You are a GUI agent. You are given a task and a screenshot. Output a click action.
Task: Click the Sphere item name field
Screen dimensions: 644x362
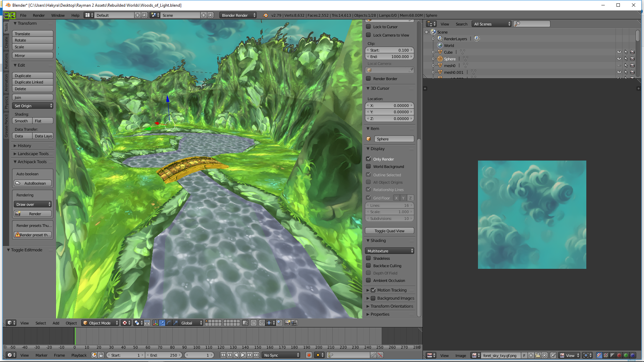coord(394,139)
